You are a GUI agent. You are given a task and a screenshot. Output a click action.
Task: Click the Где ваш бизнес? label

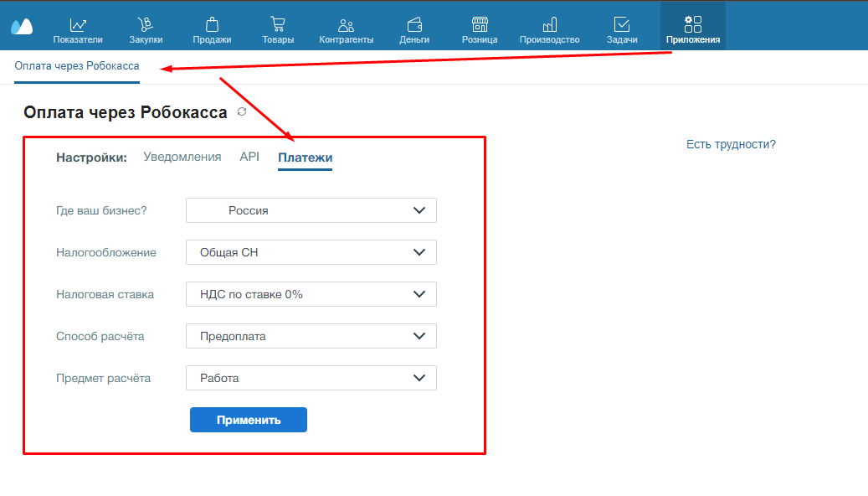click(101, 210)
